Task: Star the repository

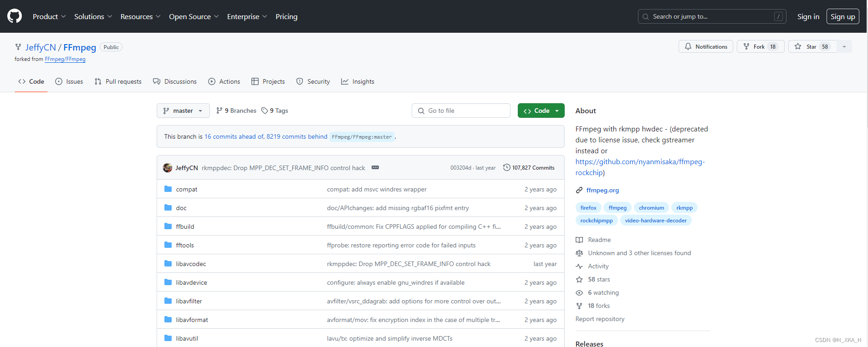Action: click(x=812, y=46)
